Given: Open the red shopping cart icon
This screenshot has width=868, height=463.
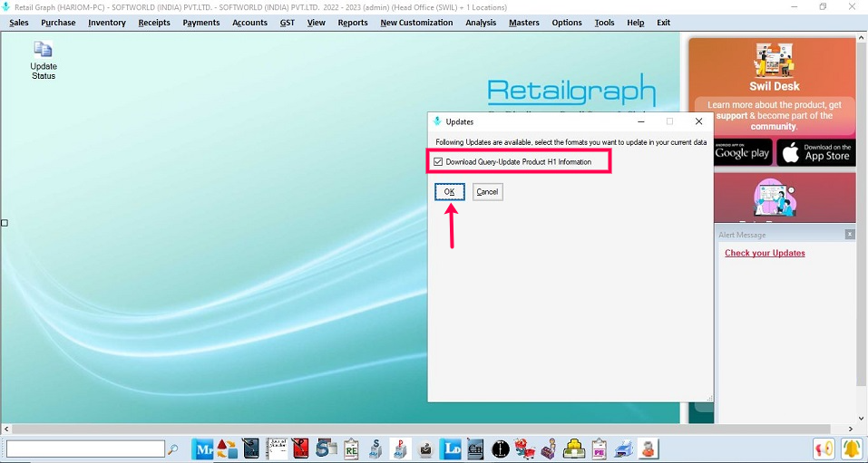Looking at the screenshot, I should tap(524, 449).
